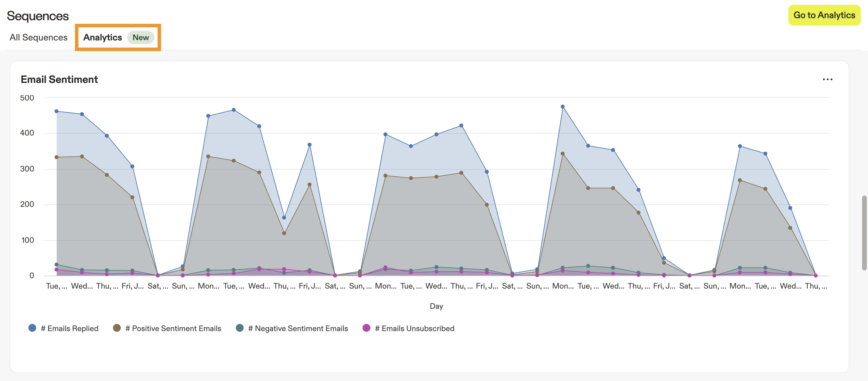Click the highest Emails Replied peak data point

tap(562, 107)
